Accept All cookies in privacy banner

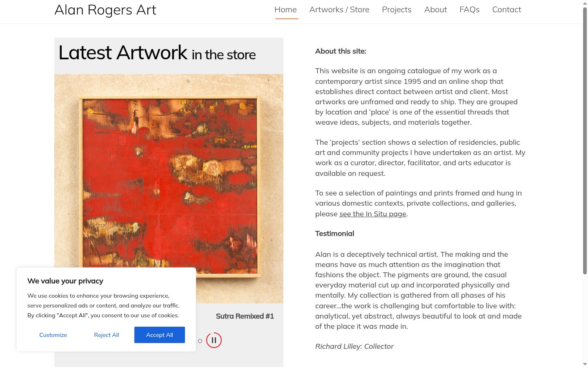coord(160,335)
